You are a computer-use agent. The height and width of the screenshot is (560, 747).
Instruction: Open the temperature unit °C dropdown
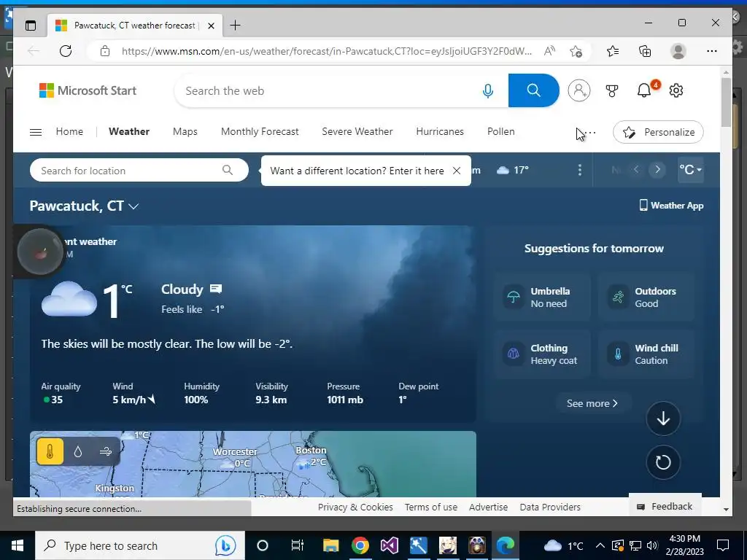690,170
